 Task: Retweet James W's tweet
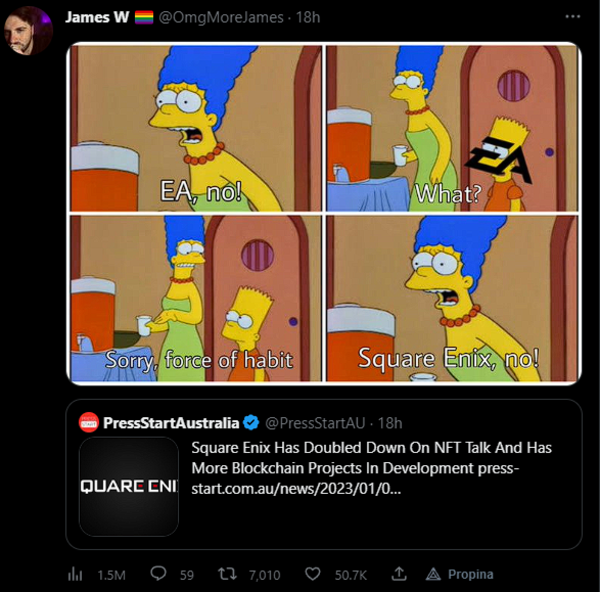coord(229,574)
